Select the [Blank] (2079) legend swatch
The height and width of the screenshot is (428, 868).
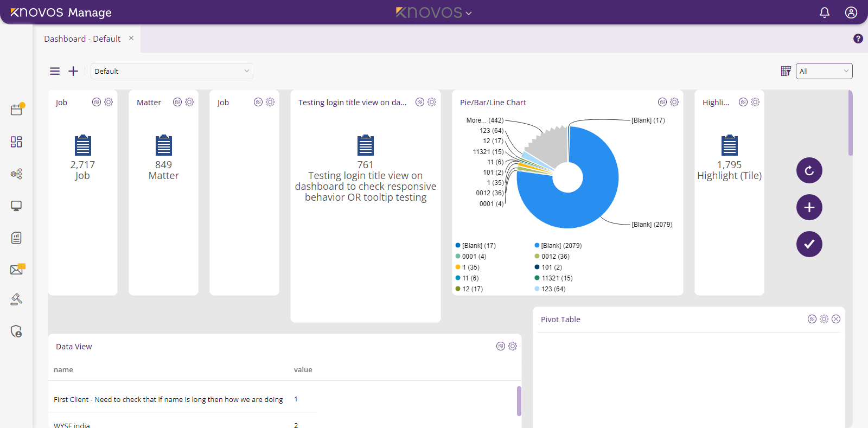(537, 245)
